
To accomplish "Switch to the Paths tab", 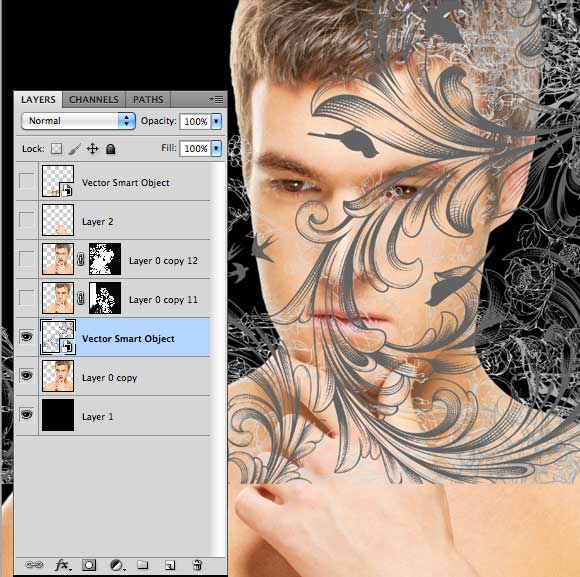I will [148, 99].
